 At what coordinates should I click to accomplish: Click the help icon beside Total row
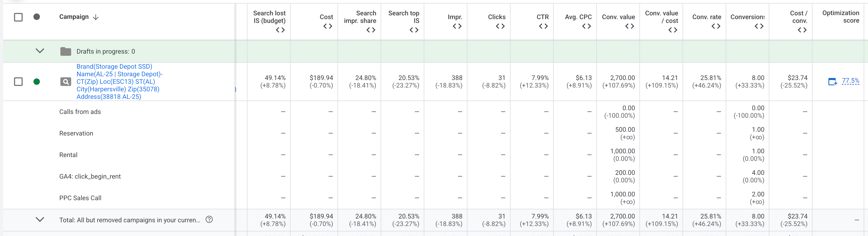coord(209,220)
